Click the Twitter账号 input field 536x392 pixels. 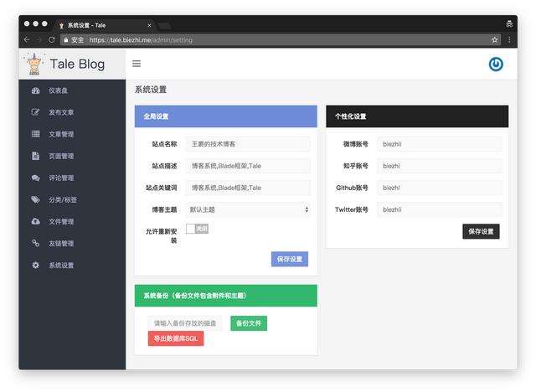click(439, 209)
